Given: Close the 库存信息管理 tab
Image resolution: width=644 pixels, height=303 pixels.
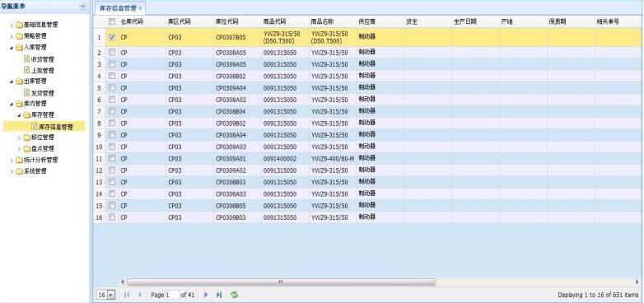Looking at the screenshot, I should (140, 8).
